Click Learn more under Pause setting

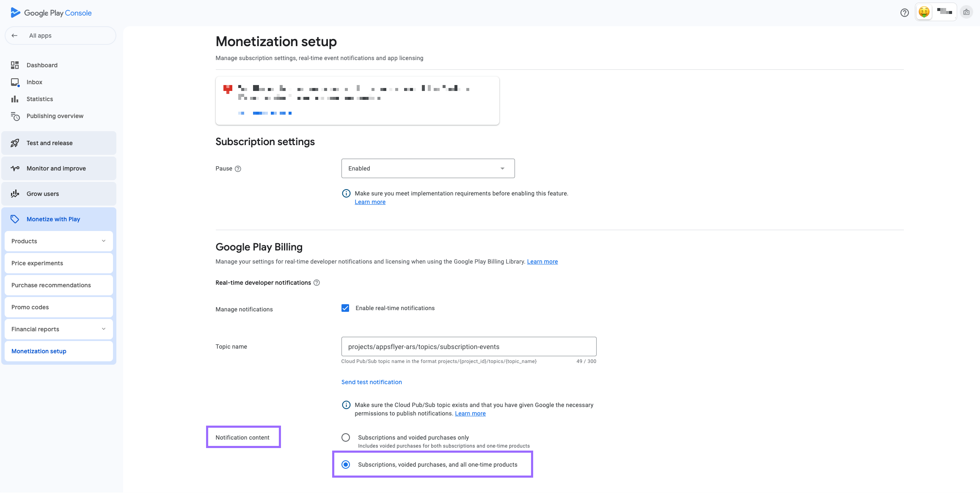click(x=370, y=202)
